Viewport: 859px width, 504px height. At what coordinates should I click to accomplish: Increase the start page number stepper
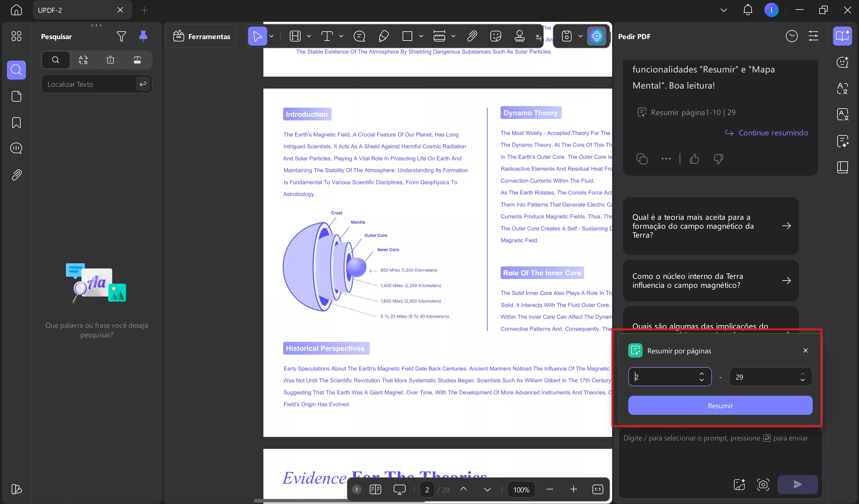coord(701,374)
